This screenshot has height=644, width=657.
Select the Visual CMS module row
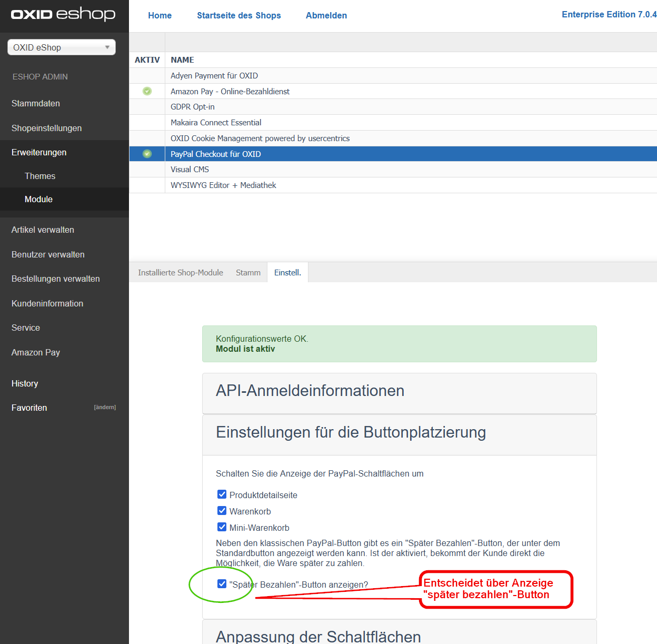point(190,170)
